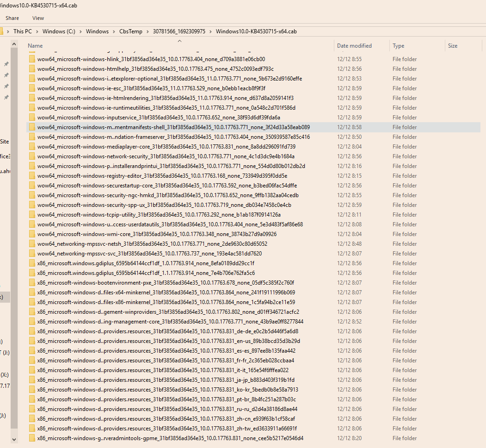Viewport: 486px width, 448px height.
Task: Select the providers.resources ko-kr folder name
Action: click(x=168, y=390)
